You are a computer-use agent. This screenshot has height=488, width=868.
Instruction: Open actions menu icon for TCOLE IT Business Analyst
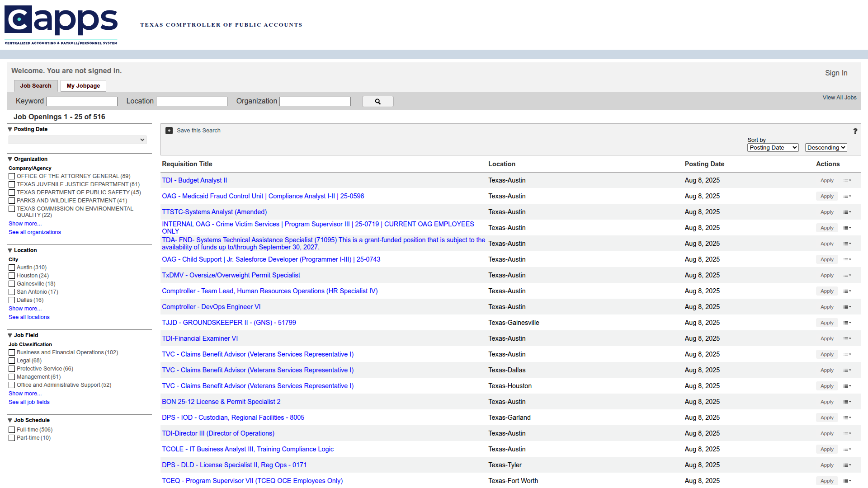847,450
